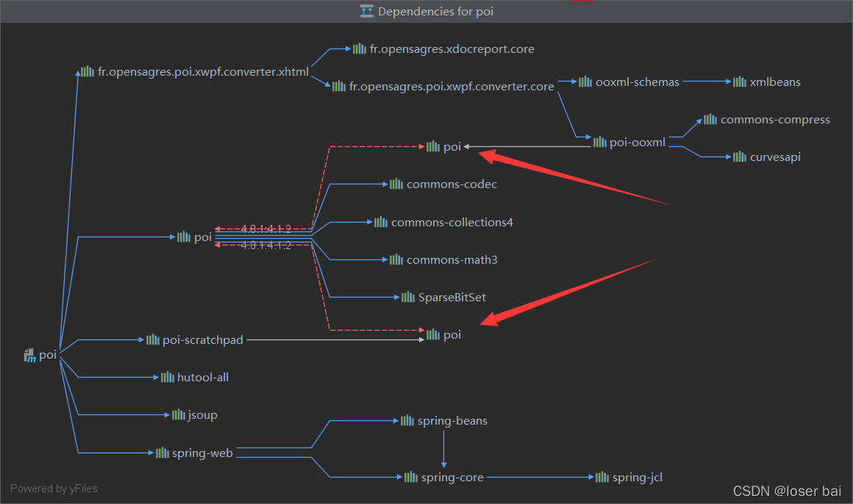The width and height of the screenshot is (853, 504).
Task: Select the fr.opensagres.xdocreport.core node
Action: tap(452, 48)
